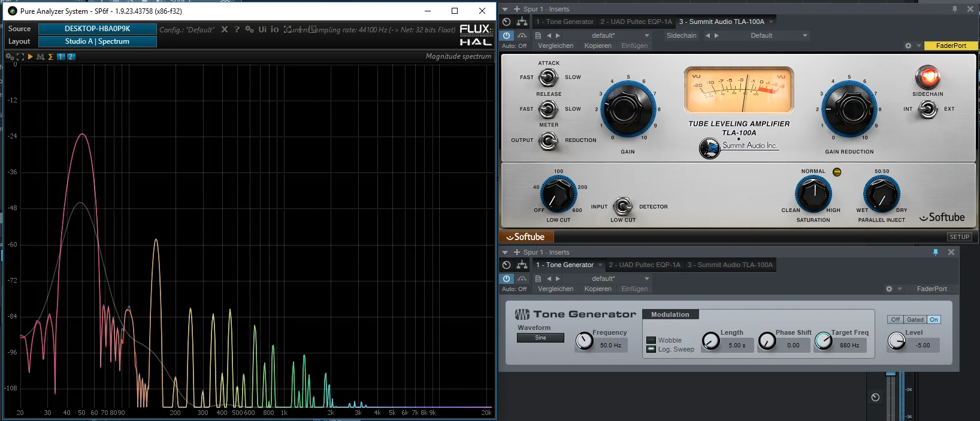
Task: Click the X icon next to Config Default
Action: (225, 29)
